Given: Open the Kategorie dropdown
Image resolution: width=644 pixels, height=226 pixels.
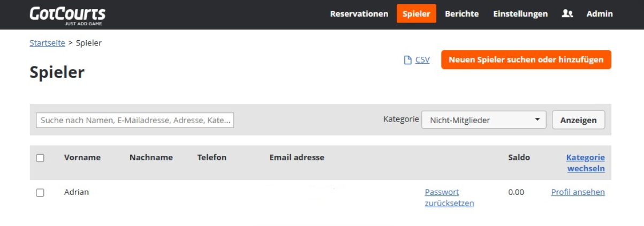Looking at the screenshot, I should [483, 120].
